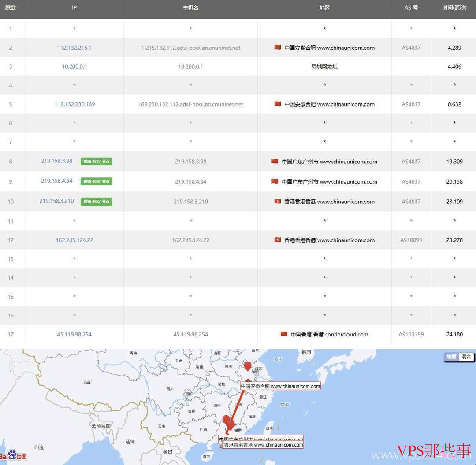The image size is (476, 465).
Task: Click 局域网地址 region cell
Action: tap(324, 66)
